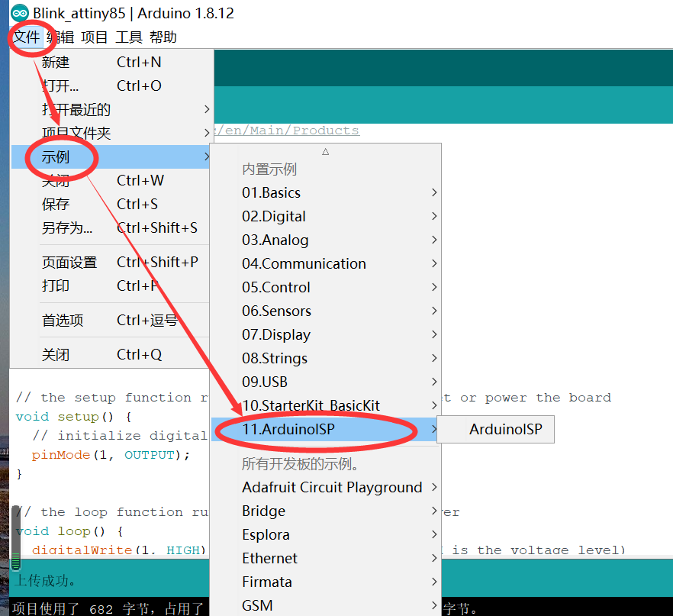
Task: Expand 04.Communication examples
Action: [x=327, y=263]
